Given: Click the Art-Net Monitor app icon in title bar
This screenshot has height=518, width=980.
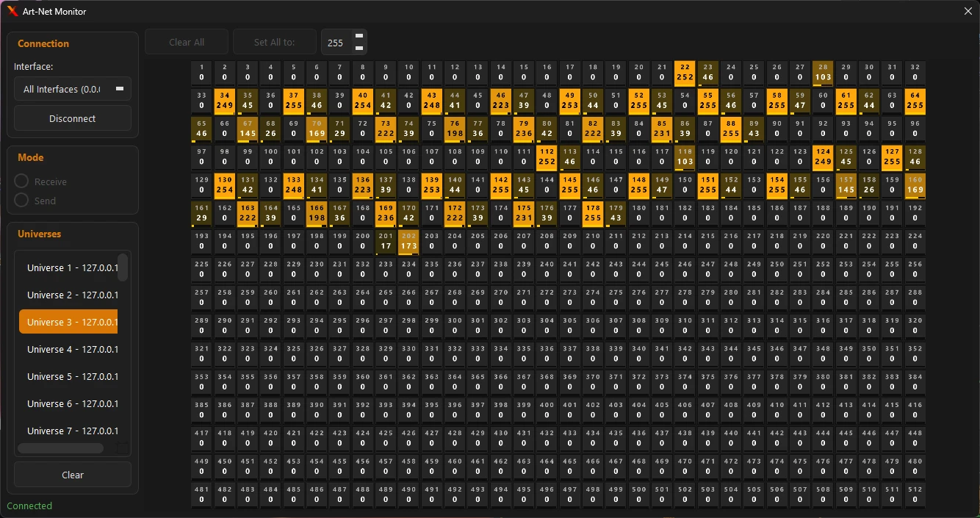Looking at the screenshot, I should 12,11.
